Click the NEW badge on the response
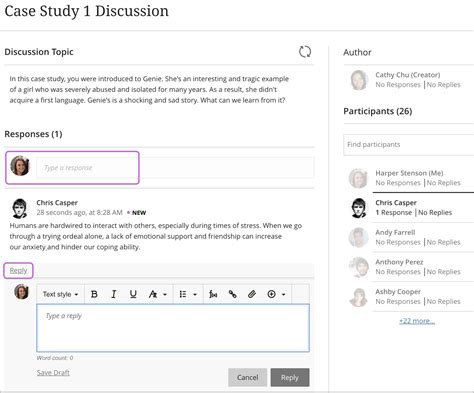474x393 pixels. point(139,213)
